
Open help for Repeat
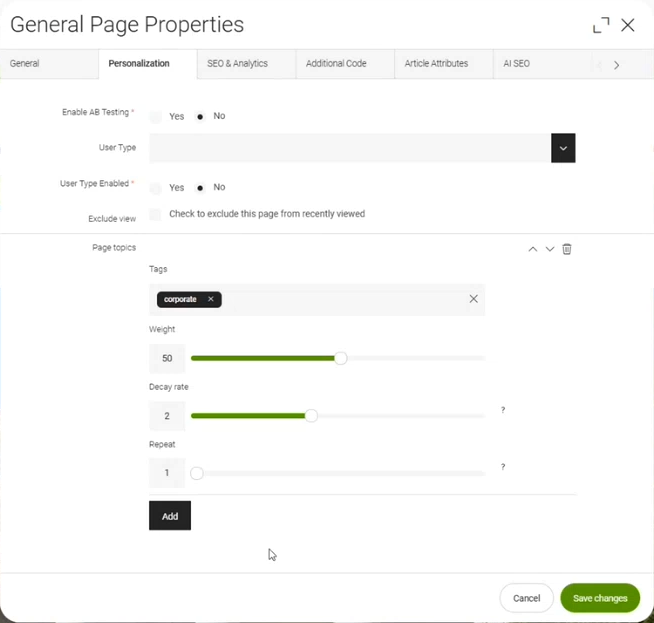tap(503, 467)
